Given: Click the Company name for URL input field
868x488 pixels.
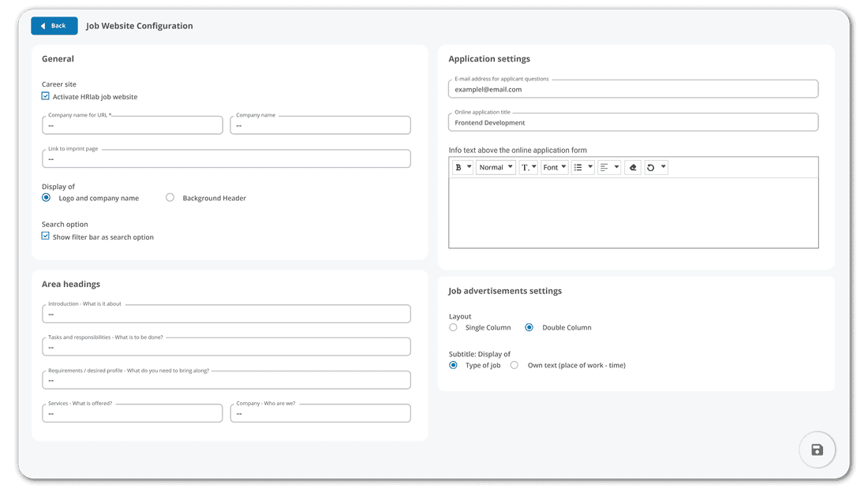Looking at the screenshot, I should click(132, 125).
